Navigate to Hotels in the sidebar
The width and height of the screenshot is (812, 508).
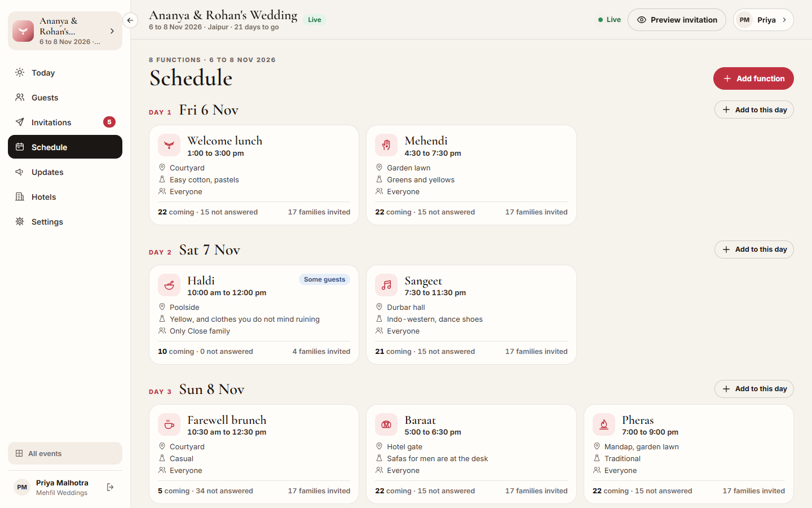pyautogui.click(x=65, y=196)
